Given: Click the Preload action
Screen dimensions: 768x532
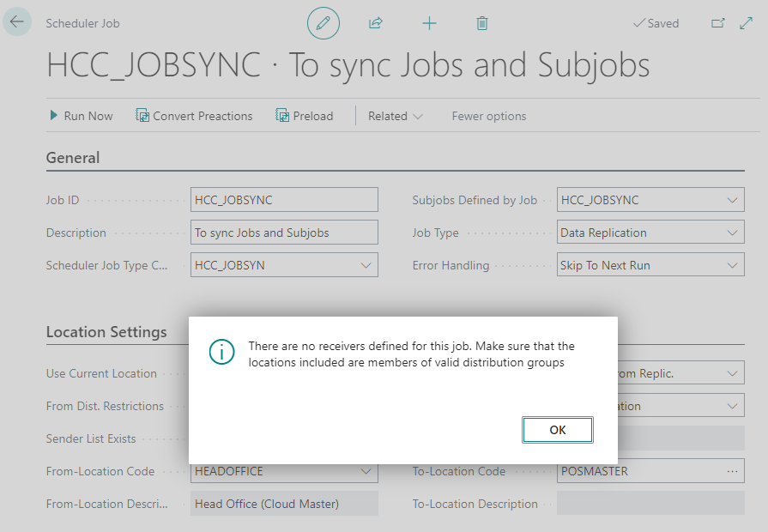Looking at the screenshot, I should [x=304, y=116].
